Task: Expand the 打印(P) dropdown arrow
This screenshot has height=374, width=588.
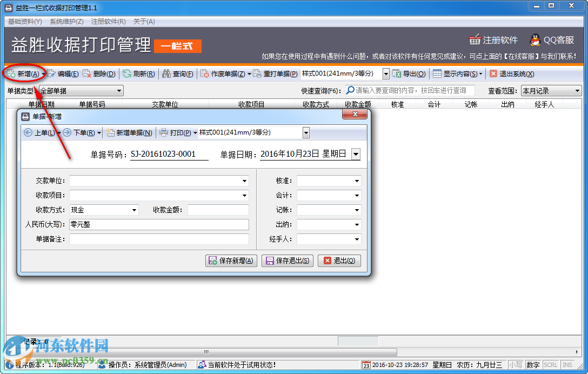Action: tap(195, 133)
